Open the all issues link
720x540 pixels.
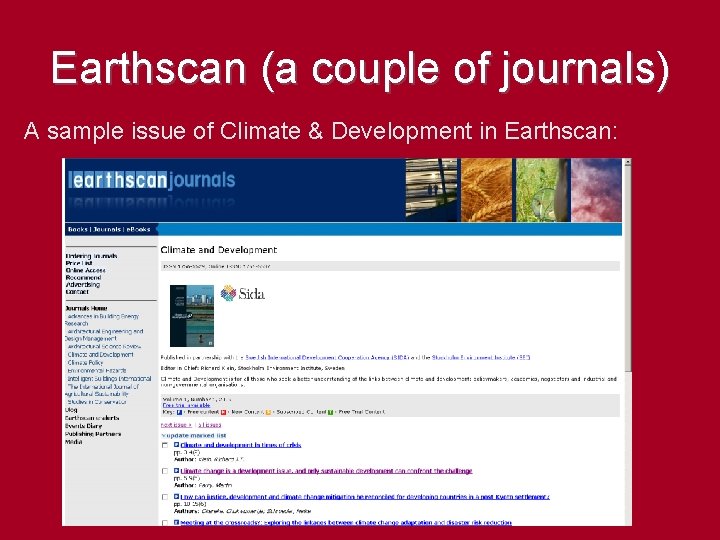click(210, 425)
